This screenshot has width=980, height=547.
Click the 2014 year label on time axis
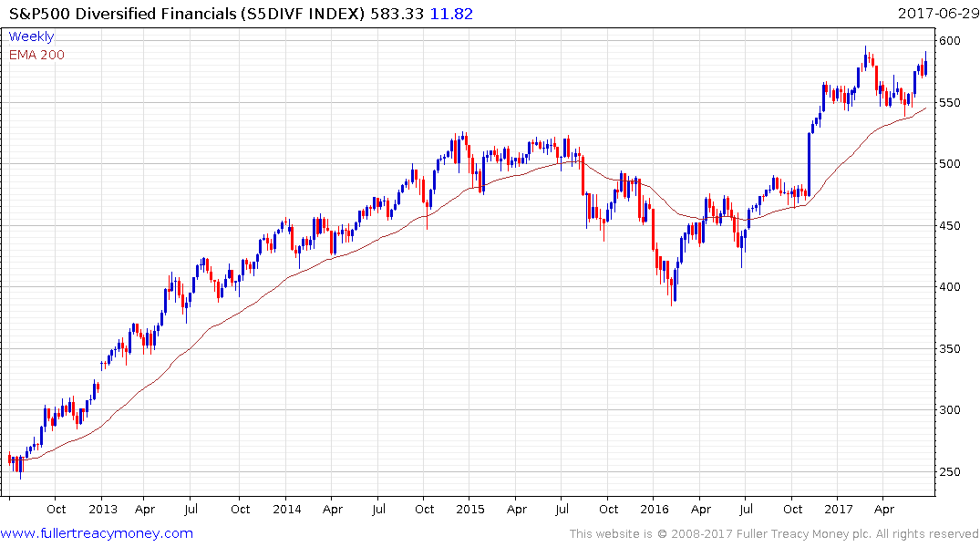287,509
